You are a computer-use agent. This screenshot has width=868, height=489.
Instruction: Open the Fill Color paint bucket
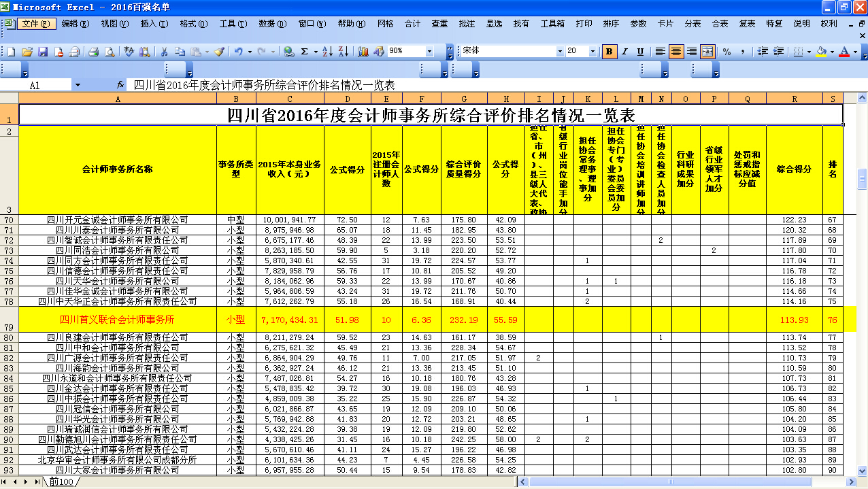click(822, 52)
